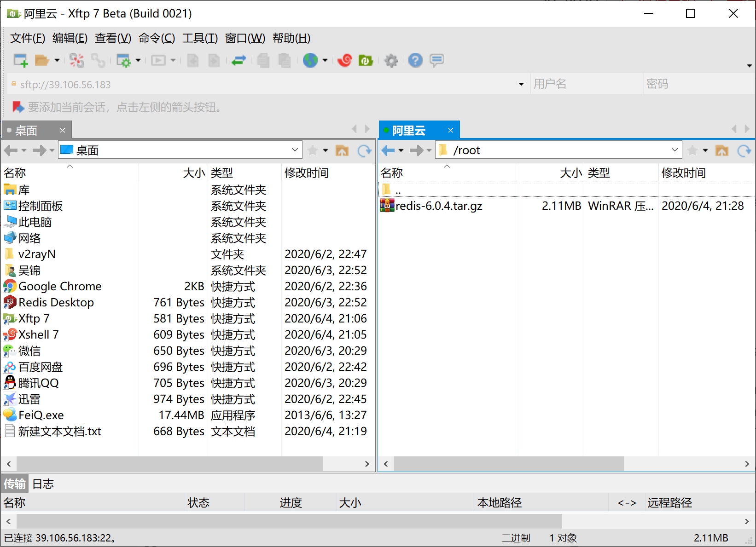The image size is (756, 547).
Task: Go forward in remote pane
Action: (x=417, y=150)
